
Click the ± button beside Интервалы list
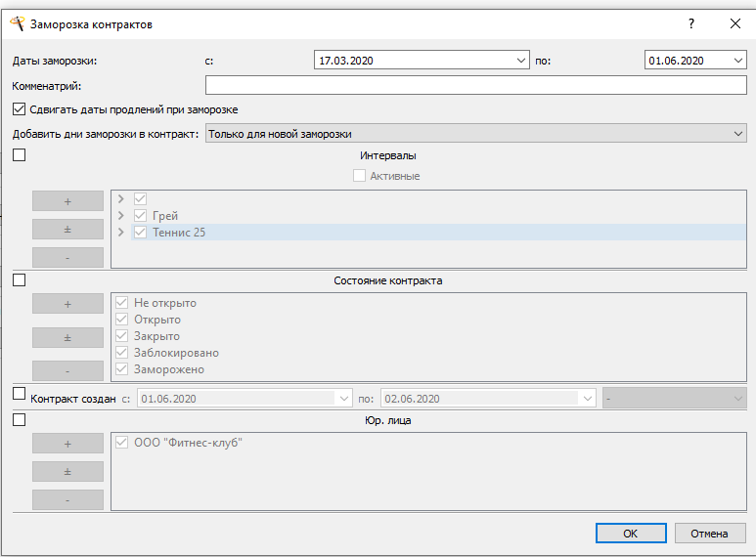(67, 230)
